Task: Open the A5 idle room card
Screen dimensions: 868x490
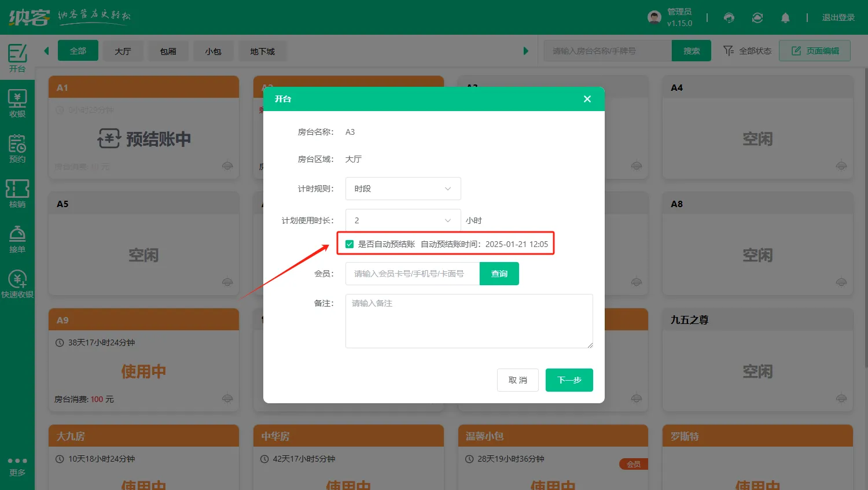Action: tap(144, 244)
